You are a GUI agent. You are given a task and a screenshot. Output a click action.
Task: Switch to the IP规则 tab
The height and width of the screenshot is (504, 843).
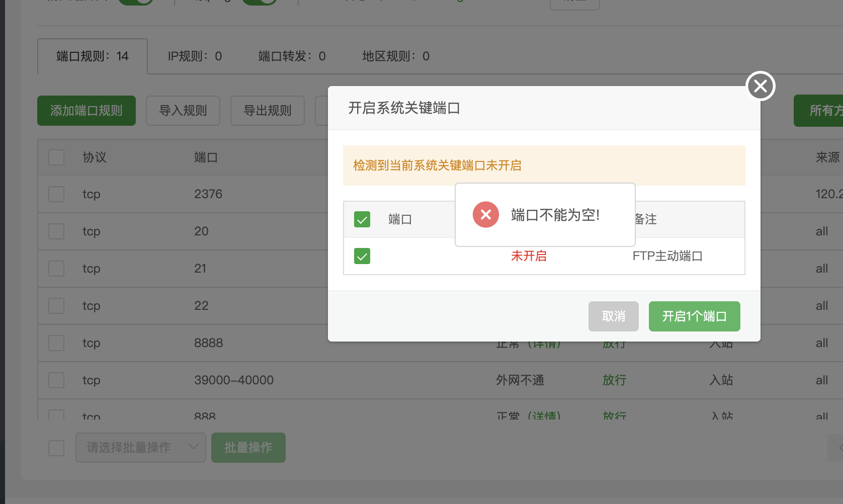(x=195, y=56)
